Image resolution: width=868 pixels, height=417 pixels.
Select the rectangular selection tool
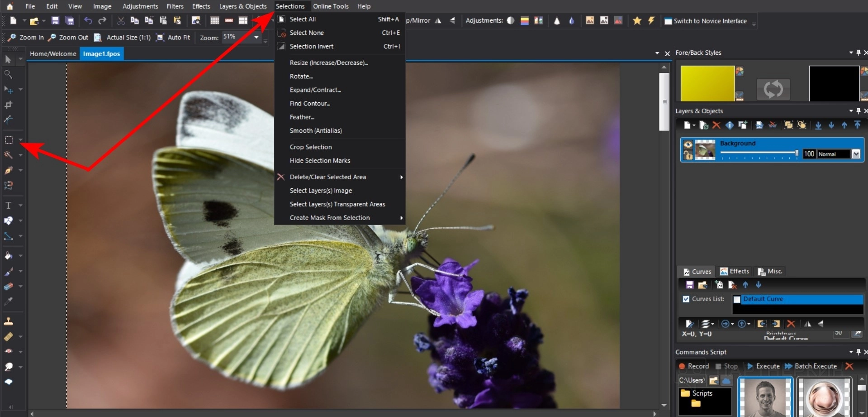pos(9,140)
